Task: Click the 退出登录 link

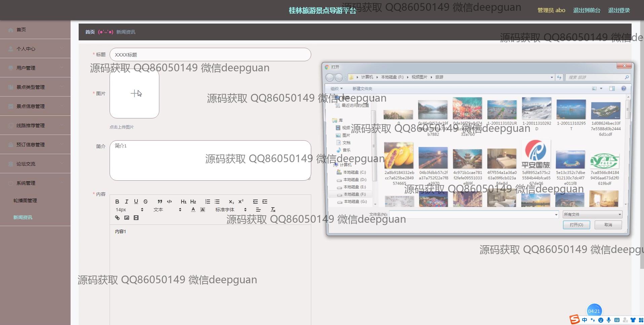Action: click(x=619, y=10)
